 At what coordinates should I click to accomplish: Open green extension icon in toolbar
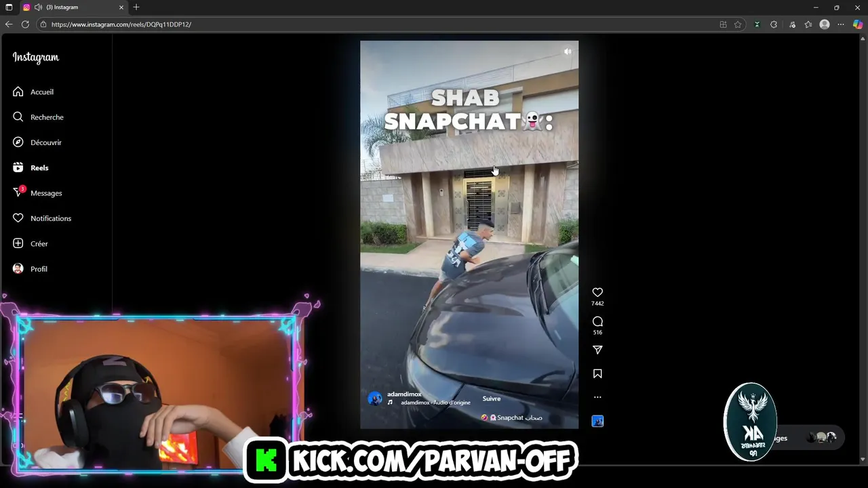pyautogui.click(x=757, y=24)
